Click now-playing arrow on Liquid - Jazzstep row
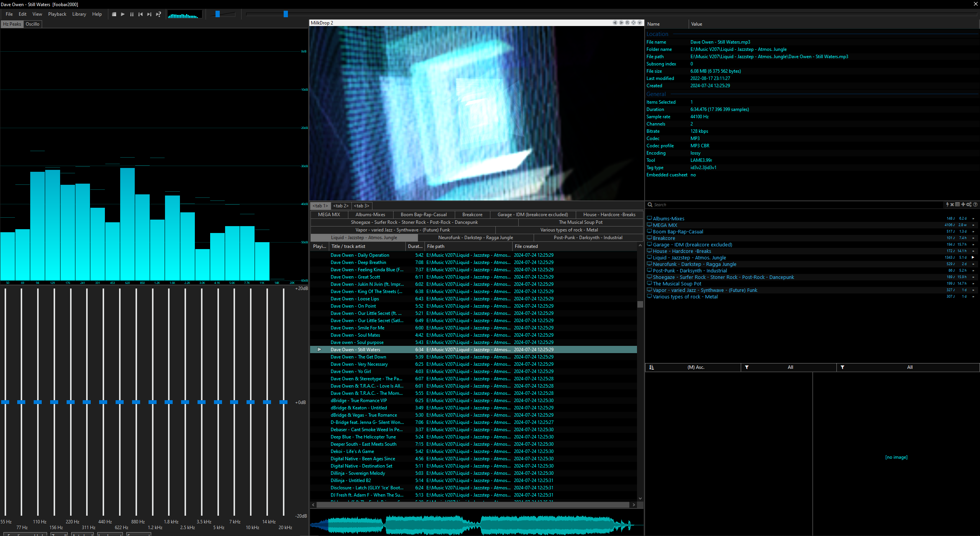This screenshot has width=980, height=536. tap(973, 257)
